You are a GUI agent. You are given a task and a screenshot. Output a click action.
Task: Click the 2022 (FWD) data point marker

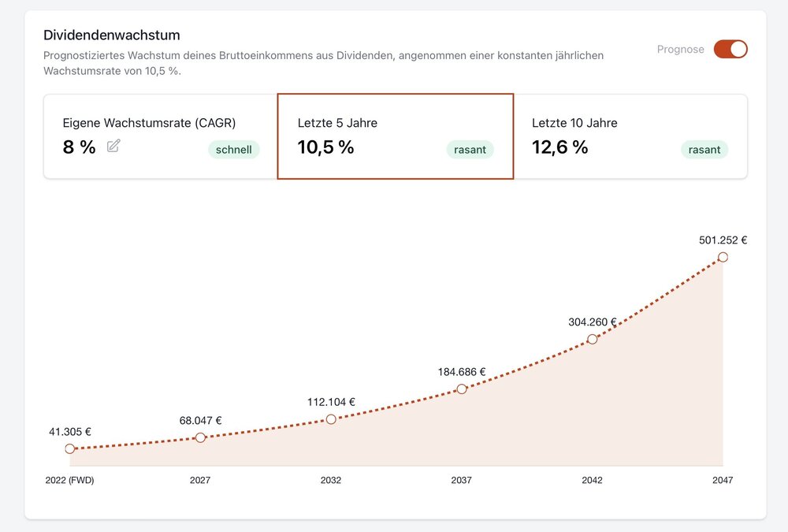[x=70, y=448]
